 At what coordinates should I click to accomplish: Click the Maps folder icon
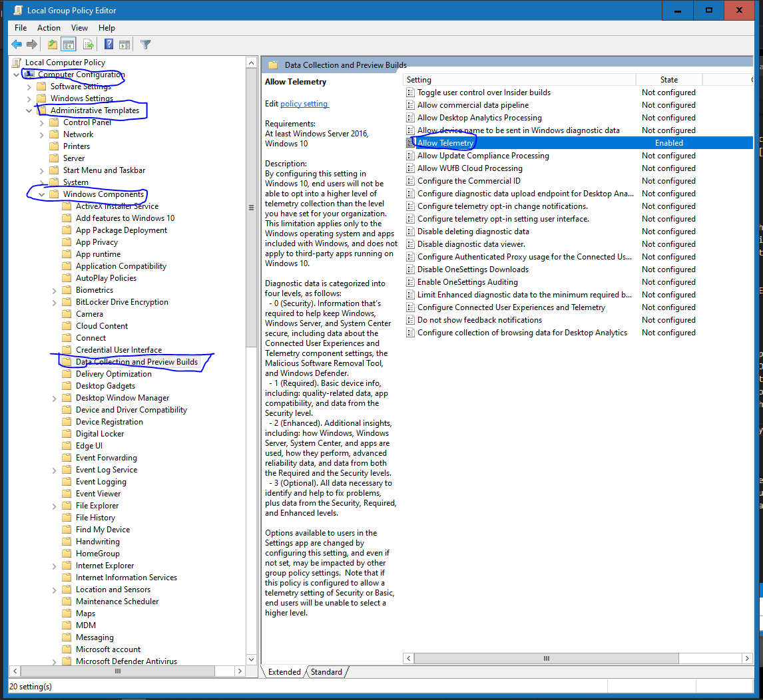(x=67, y=613)
